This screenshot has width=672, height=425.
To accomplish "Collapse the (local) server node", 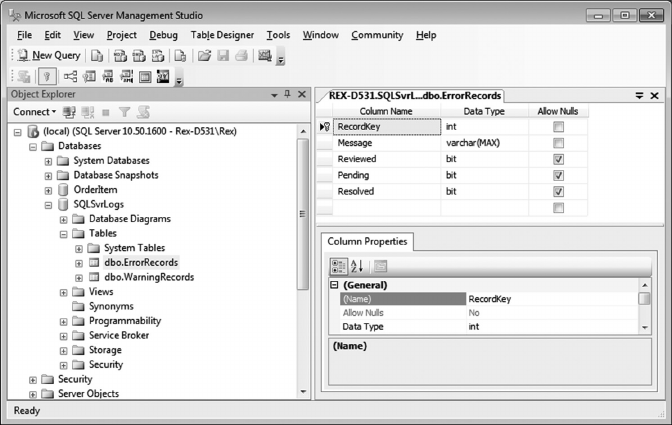I will pos(18,132).
